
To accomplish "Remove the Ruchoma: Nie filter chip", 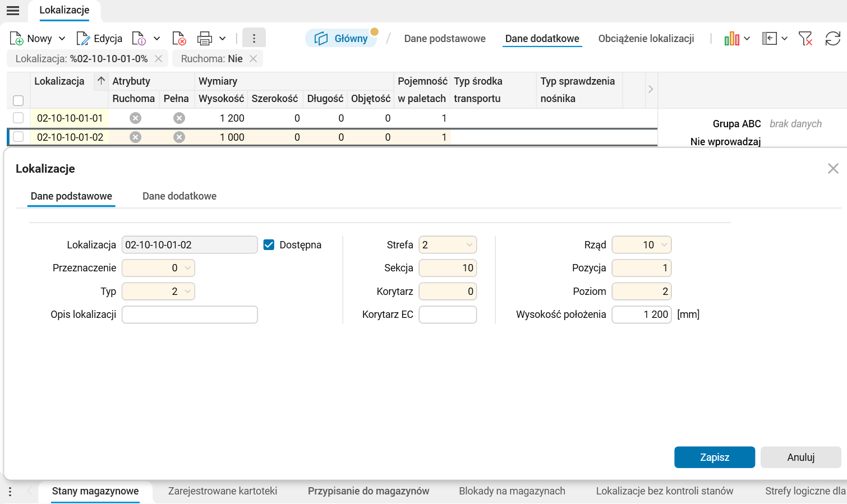I will (x=253, y=58).
